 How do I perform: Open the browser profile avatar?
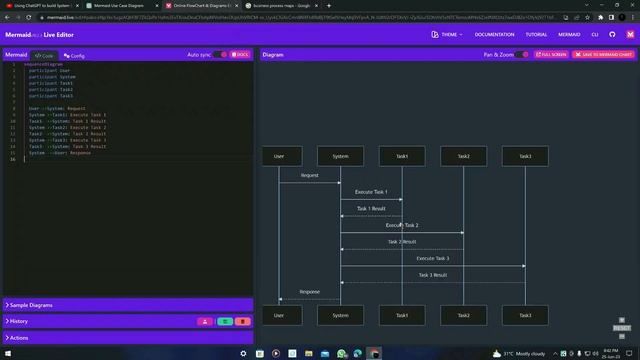click(x=622, y=18)
